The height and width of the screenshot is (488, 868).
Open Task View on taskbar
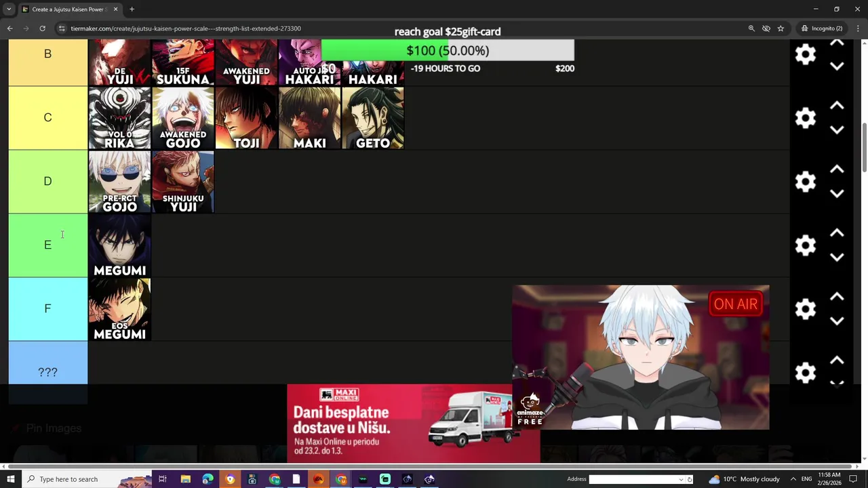[x=163, y=479]
